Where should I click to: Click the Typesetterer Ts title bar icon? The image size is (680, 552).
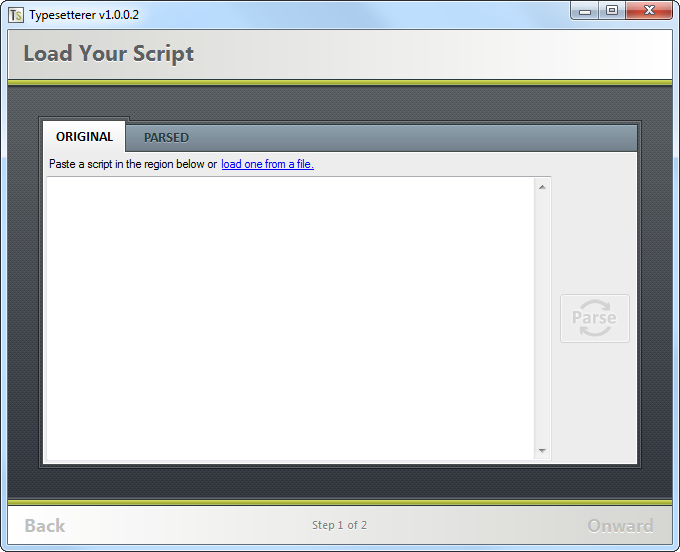pos(16,15)
